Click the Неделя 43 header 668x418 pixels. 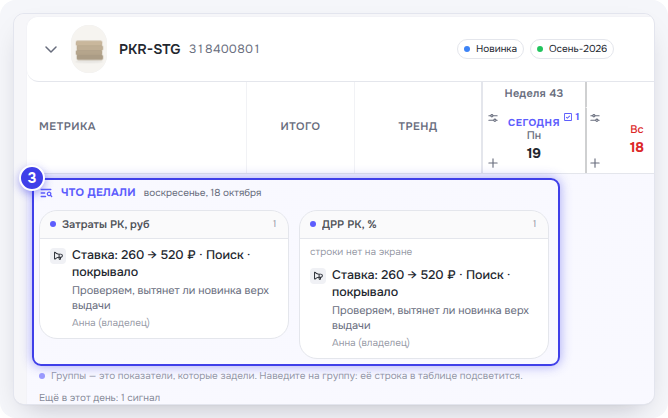pyautogui.click(x=534, y=93)
